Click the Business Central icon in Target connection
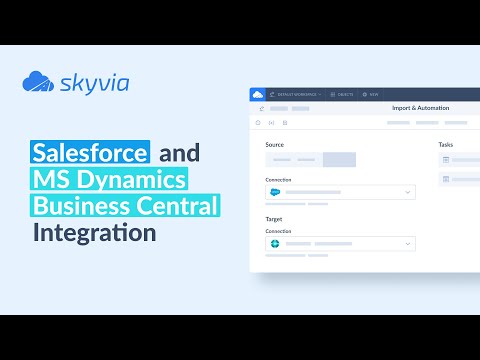 (275, 244)
